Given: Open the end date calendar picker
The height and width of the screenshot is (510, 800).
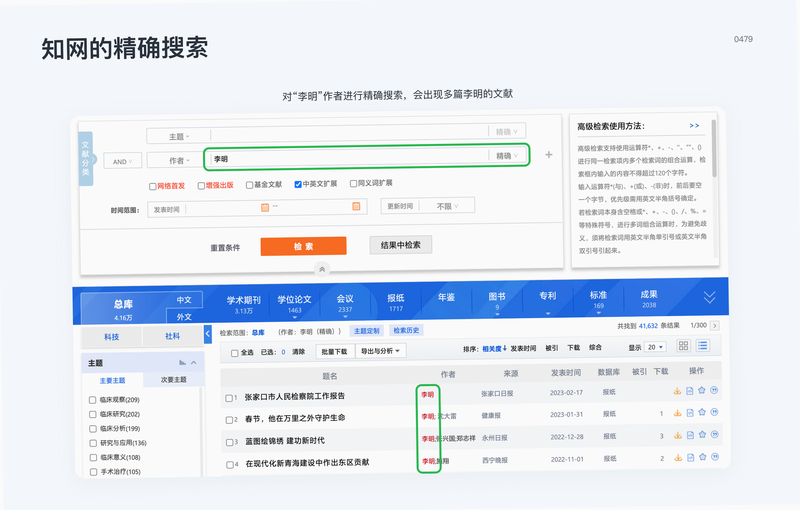Looking at the screenshot, I should tap(356, 206).
